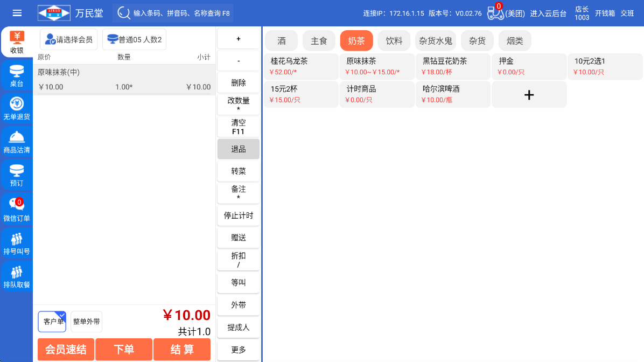Image resolution: width=644 pixels, height=362 pixels.
Task: Switch to the 饮料 category tab
Action: (x=394, y=41)
